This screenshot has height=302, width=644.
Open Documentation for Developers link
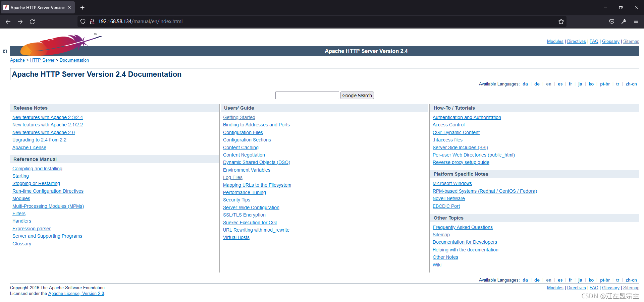pyautogui.click(x=465, y=242)
